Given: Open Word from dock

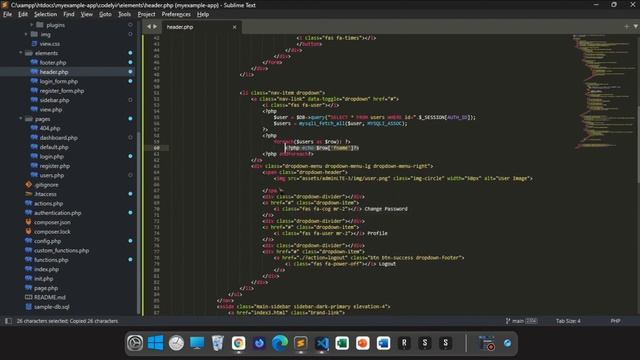Looking at the screenshot, I should (383, 343).
